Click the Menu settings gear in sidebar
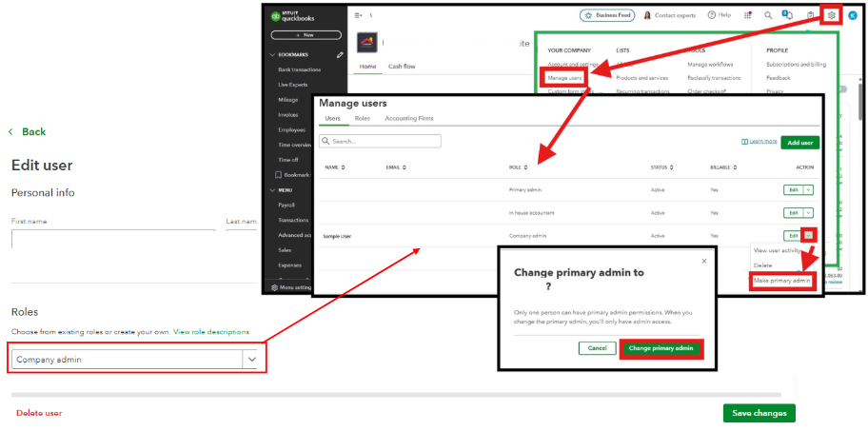 [x=274, y=287]
